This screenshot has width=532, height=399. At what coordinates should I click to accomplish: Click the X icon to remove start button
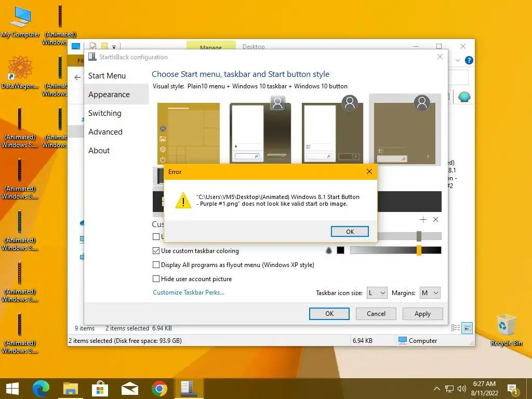pos(436,220)
